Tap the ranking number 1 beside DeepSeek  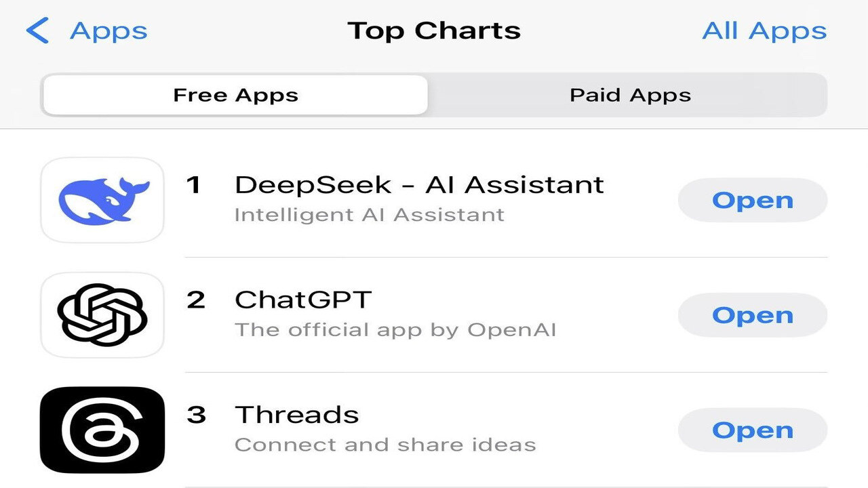tap(195, 184)
